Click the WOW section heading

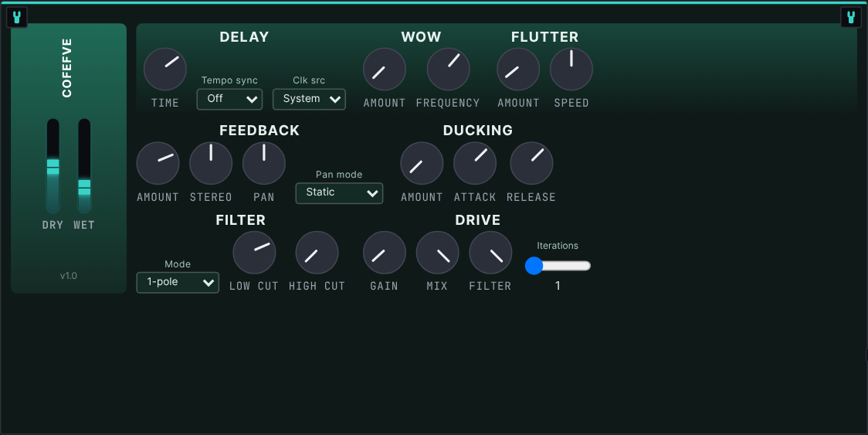[422, 36]
